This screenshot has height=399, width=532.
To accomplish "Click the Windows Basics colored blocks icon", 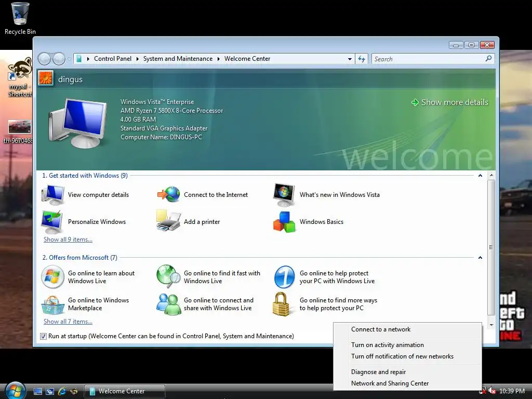I will coord(284,222).
